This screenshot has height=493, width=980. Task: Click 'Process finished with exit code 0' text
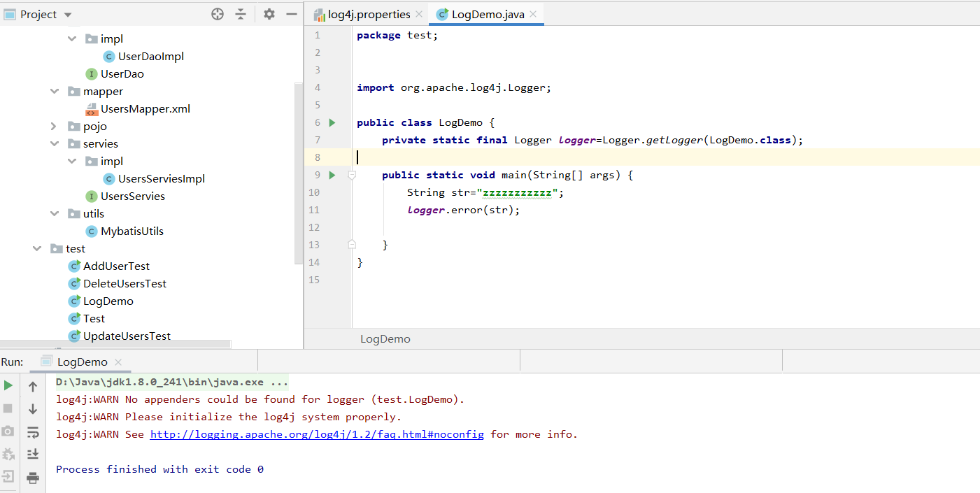pyautogui.click(x=159, y=469)
